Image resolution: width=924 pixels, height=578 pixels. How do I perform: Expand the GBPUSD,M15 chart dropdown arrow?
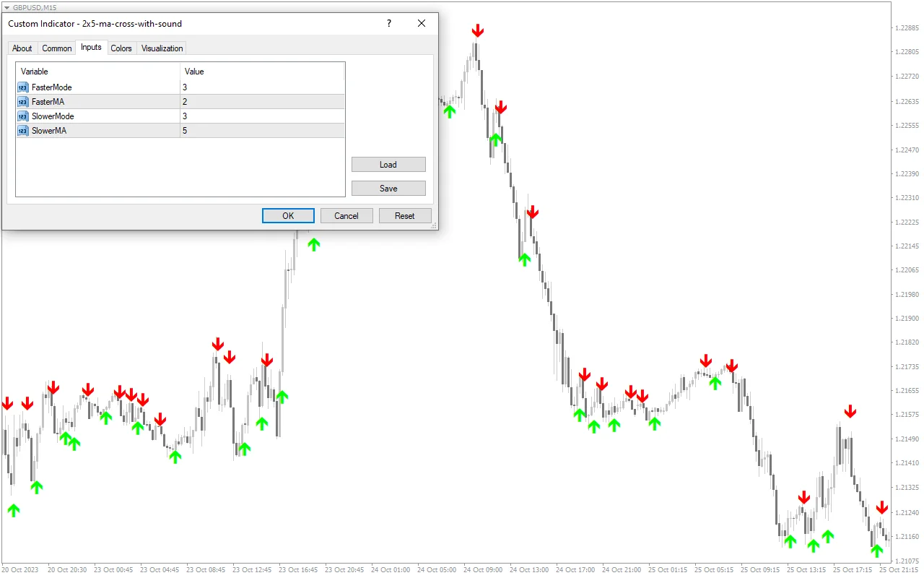point(6,7)
